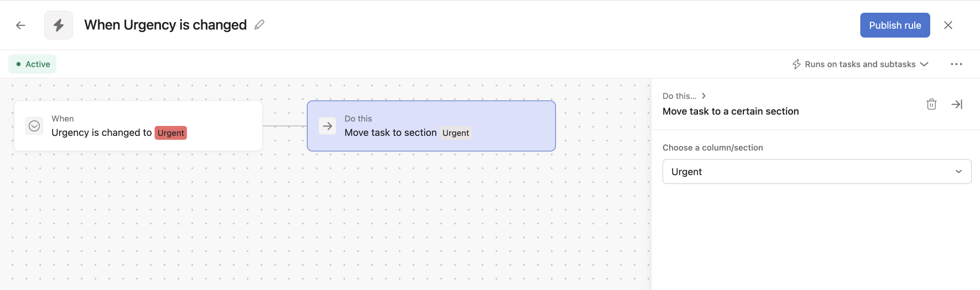Open the three-dot more options menu
This screenshot has height=290, width=980.
click(x=956, y=64)
